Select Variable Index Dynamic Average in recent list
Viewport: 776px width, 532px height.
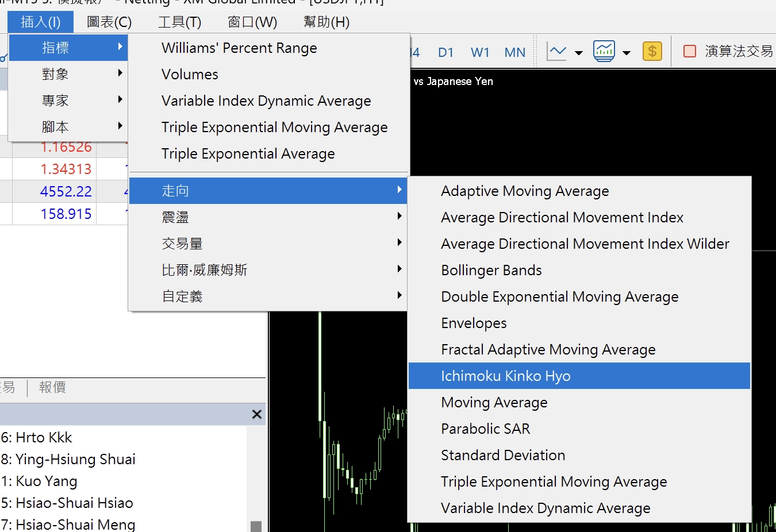pyautogui.click(x=269, y=101)
